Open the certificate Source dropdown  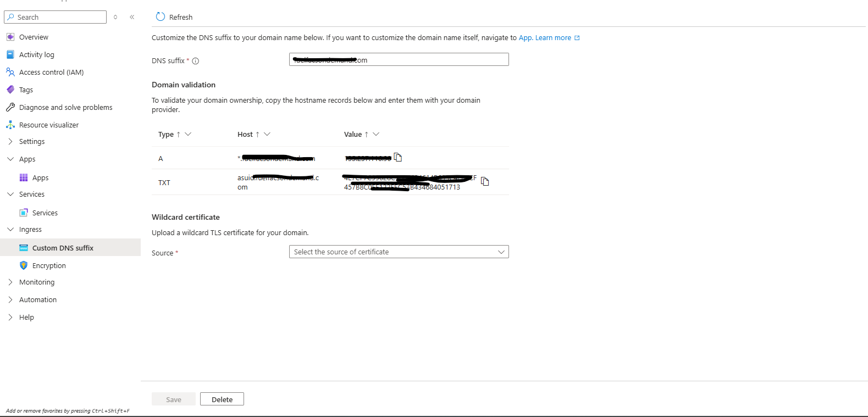(x=399, y=252)
